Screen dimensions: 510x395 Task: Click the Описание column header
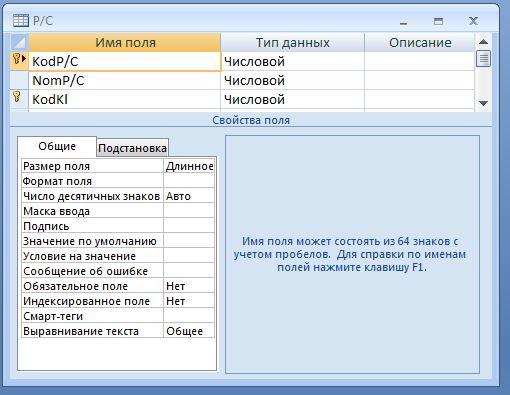coord(420,42)
